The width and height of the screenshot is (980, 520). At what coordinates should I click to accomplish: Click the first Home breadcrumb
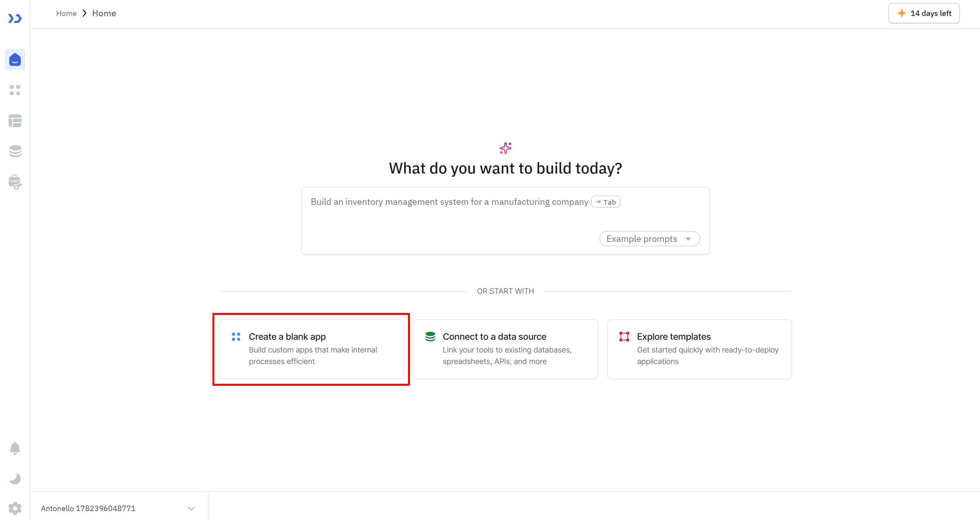[66, 13]
